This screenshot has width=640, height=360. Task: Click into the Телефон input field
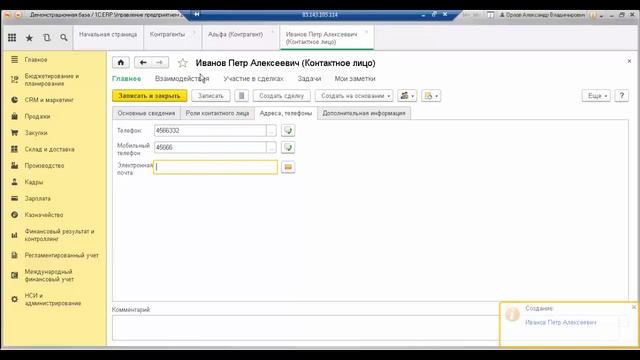[x=210, y=131]
